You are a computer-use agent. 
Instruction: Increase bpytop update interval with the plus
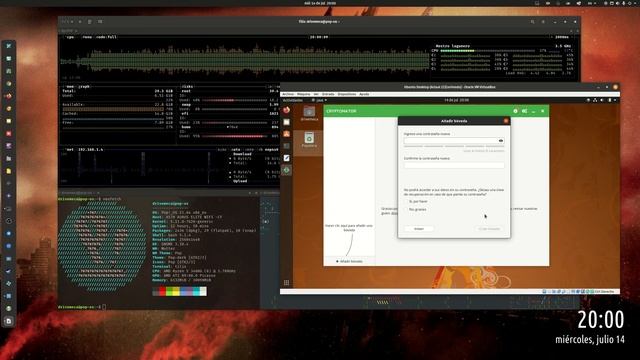pyautogui.click(x=571, y=37)
